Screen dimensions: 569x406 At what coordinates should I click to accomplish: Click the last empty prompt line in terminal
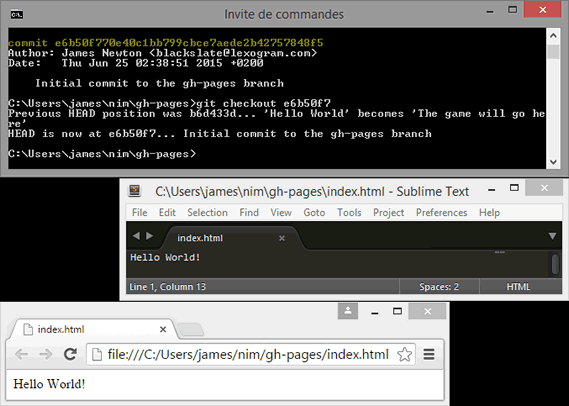(x=102, y=154)
